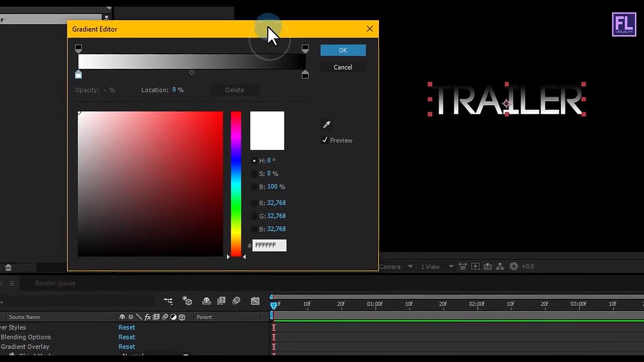Toggle pixel aspect ratio correction in viewer

463,266
